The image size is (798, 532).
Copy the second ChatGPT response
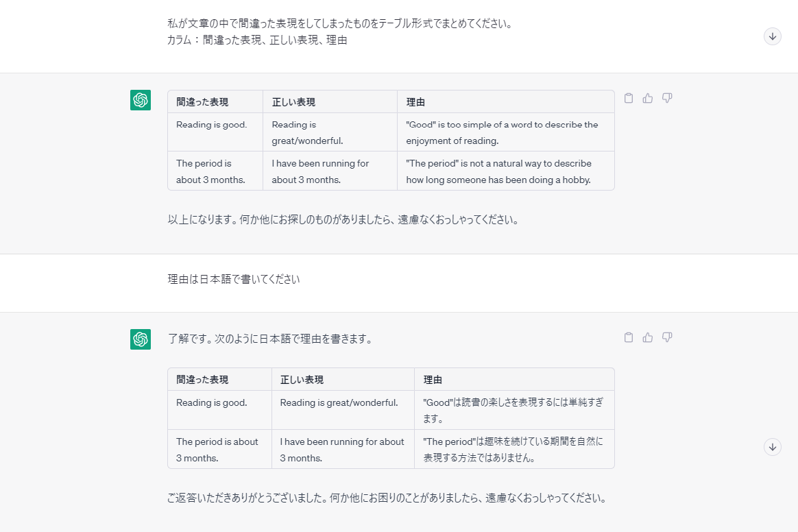629,337
